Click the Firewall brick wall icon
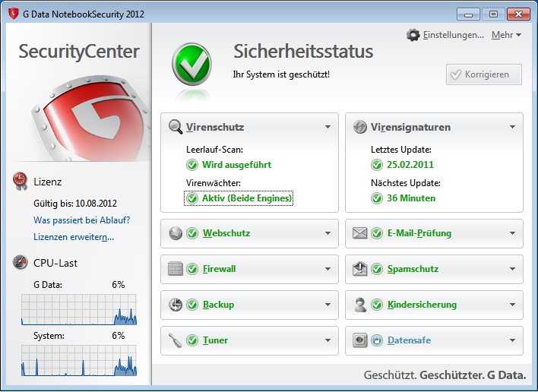538x392 pixels. click(x=176, y=269)
